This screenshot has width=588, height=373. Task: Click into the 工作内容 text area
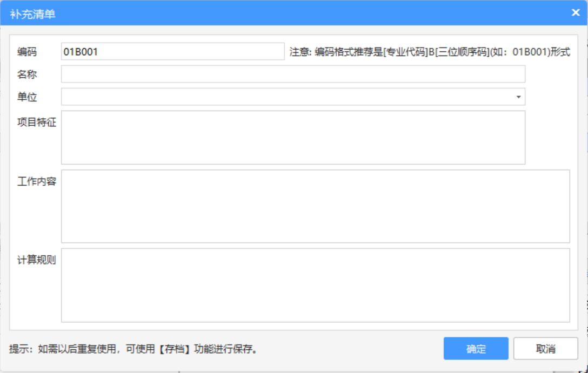[x=315, y=206]
